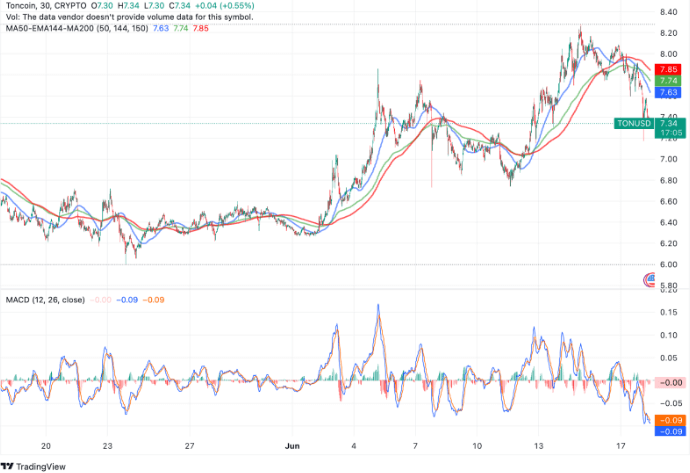The width and height of the screenshot is (690, 473).
Task: Click the date label 17 on time axis
Action: pyautogui.click(x=620, y=446)
